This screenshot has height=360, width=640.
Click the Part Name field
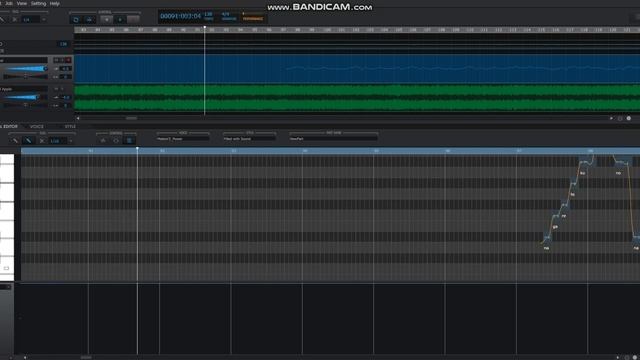333,139
